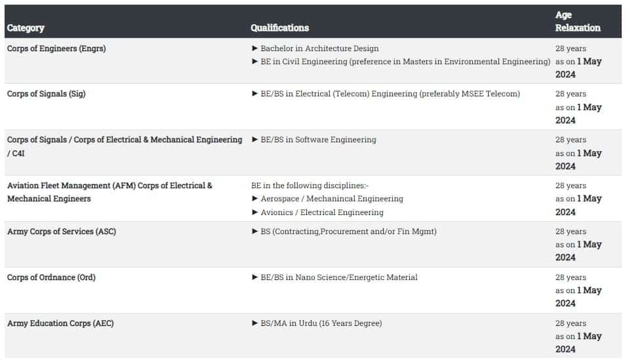Select Army Education Corps (AEC) category
This screenshot has height=364, width=629.
pyautogui.click(x=60, y=323)
